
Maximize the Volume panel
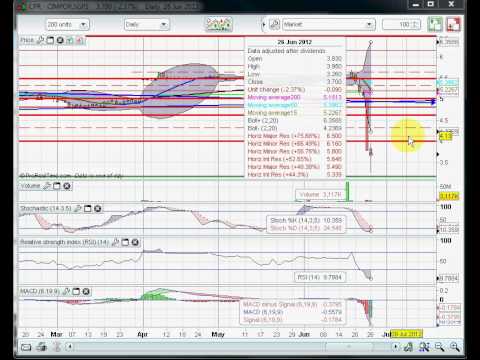click(57, 186)
